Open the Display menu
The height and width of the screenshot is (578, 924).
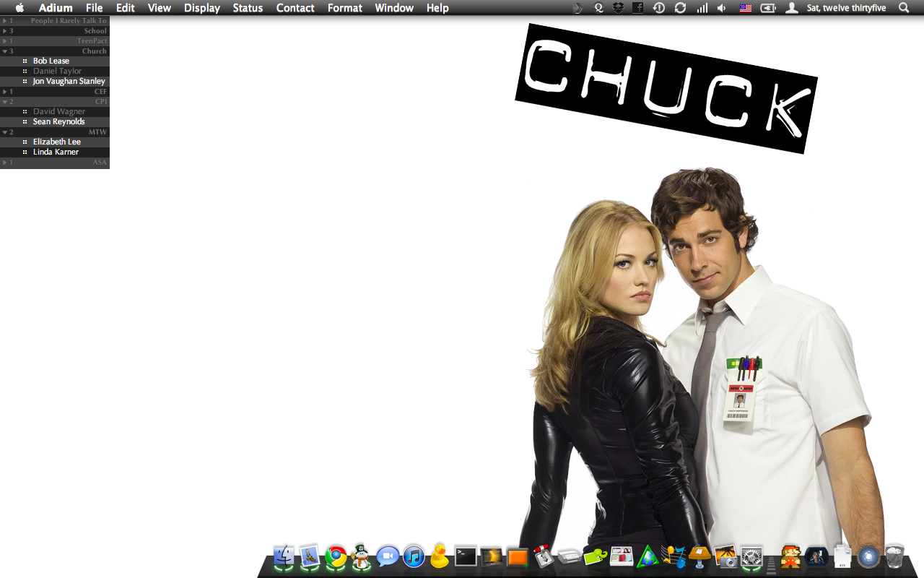[x=202, y=8]
